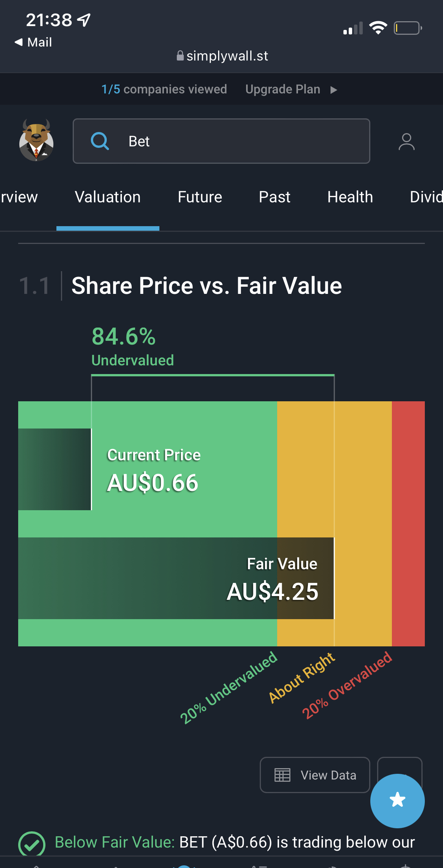This screenshot has height=868, width=443.
Task: Tap the blue star watchlist button
Action: [x=397, y=800]
